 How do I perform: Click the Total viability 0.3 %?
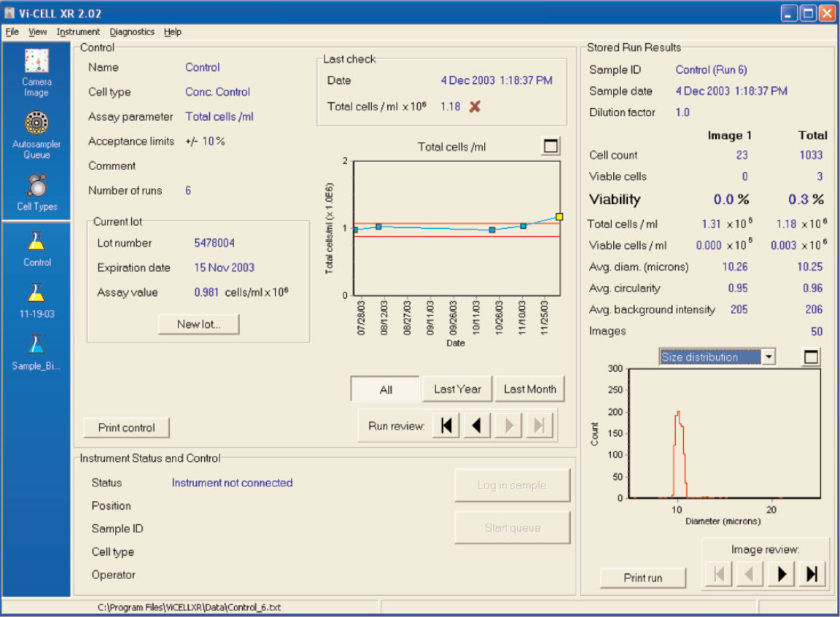click(x=806, y=199)
